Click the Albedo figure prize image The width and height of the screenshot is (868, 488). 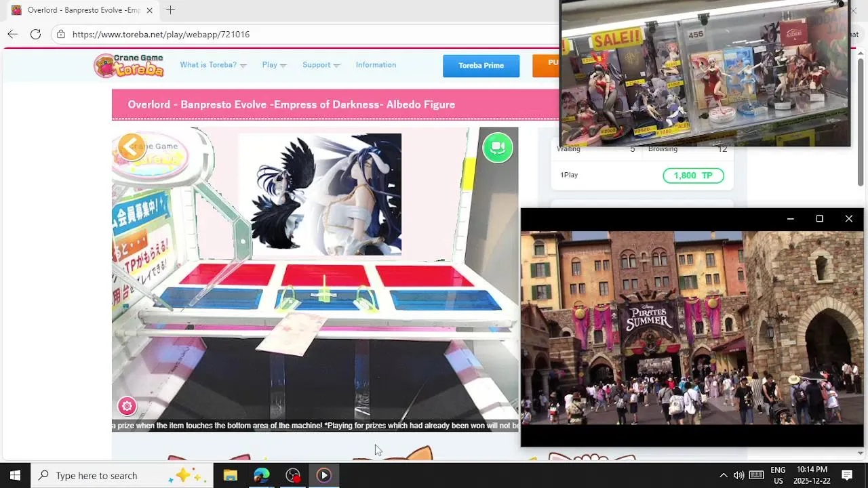pyautogui.click(x=320, y=194)
